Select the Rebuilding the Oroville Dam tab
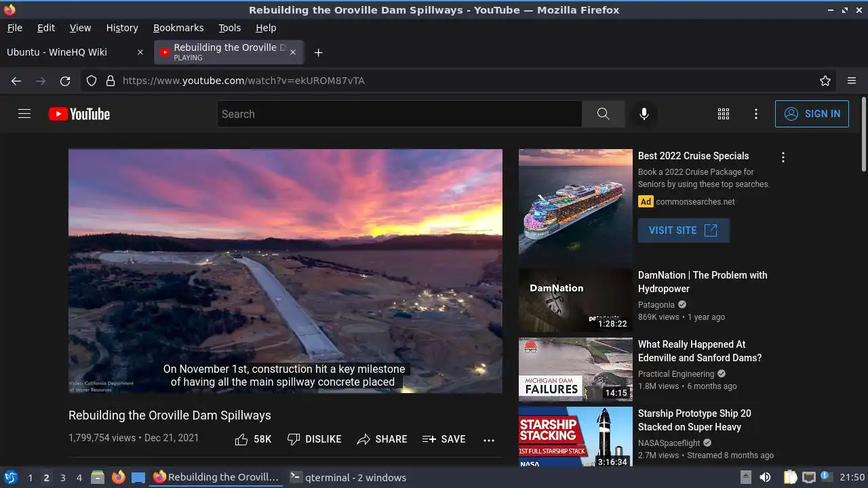This screenshot has width=868, height=488. tap(229, 52)
